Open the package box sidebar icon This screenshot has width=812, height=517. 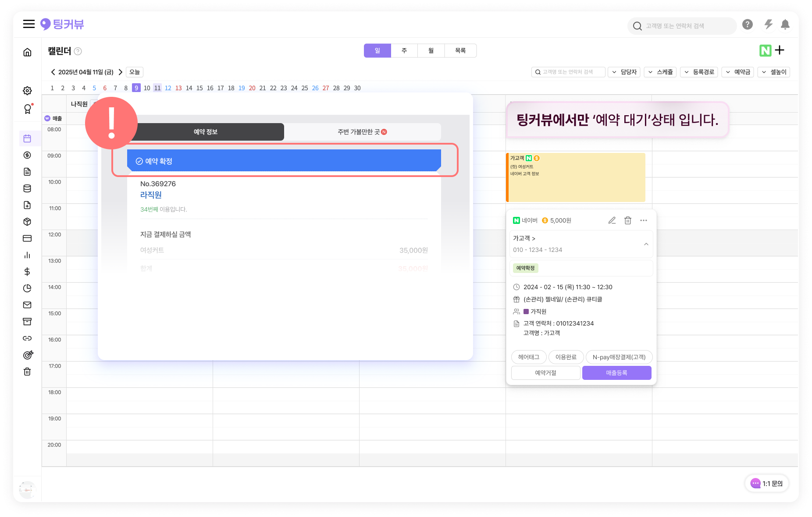(x=27, y=222)
